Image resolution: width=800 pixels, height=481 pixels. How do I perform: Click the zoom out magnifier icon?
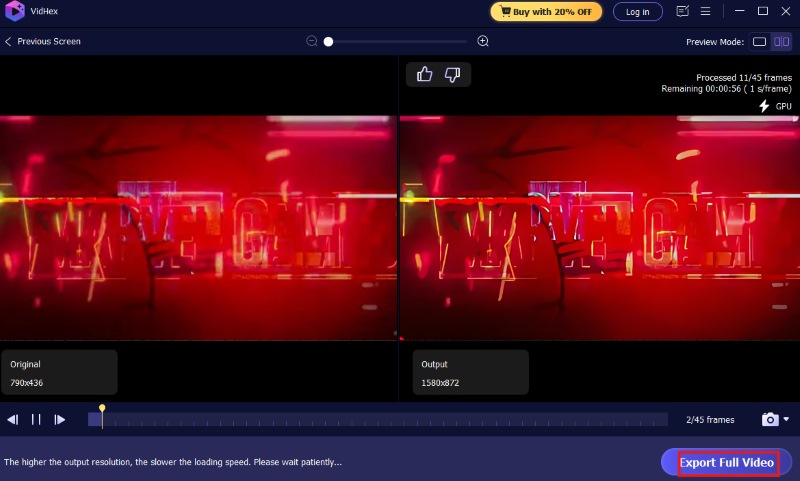pos(312,41)
